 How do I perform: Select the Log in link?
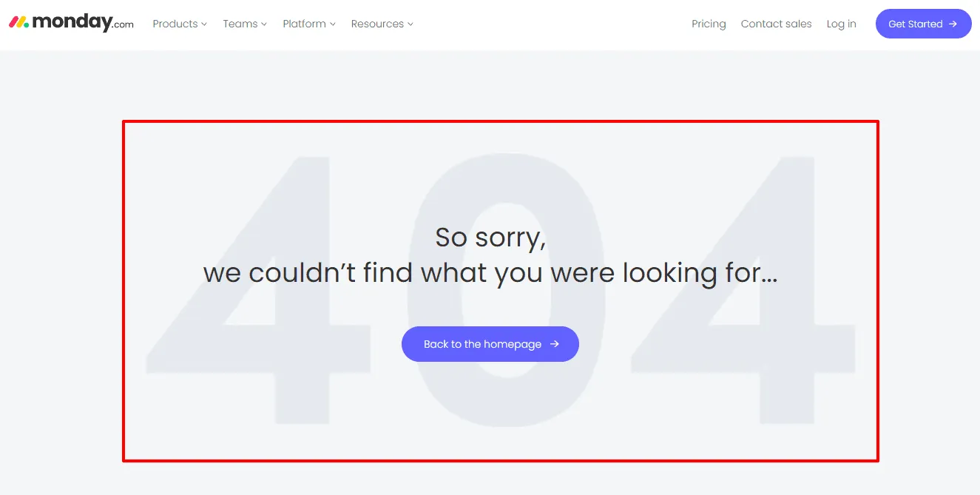841,24
